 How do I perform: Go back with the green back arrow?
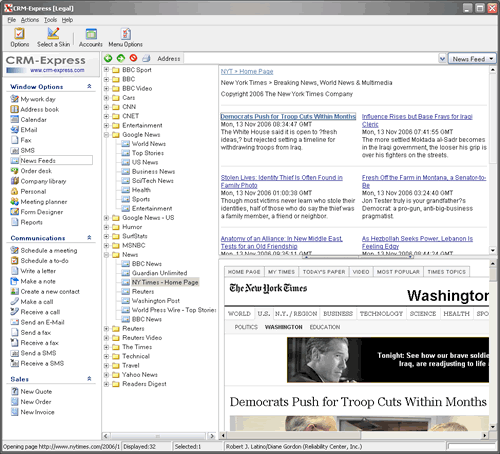coord(108,58)
